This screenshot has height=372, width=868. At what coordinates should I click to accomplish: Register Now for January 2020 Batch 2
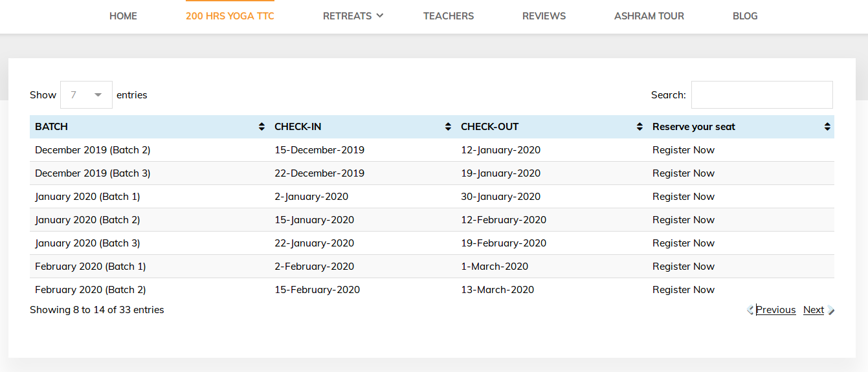pyautogui.click(x=684, y=220)
